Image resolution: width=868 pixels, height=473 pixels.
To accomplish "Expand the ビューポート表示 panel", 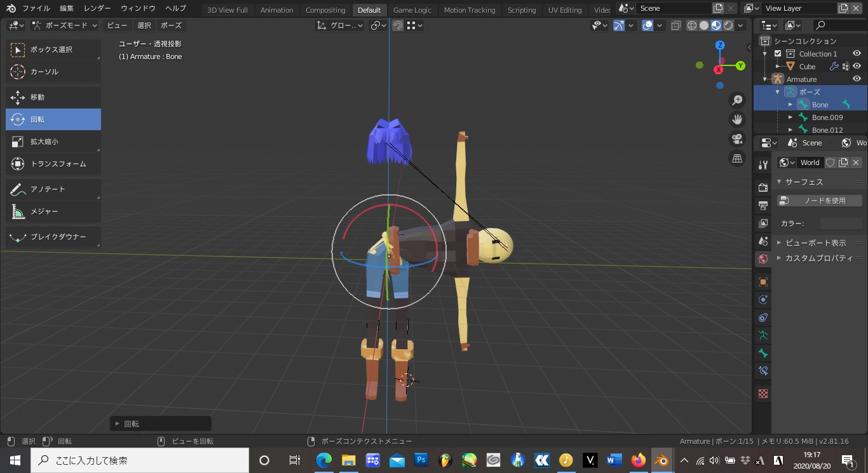I will click(780, 243).
